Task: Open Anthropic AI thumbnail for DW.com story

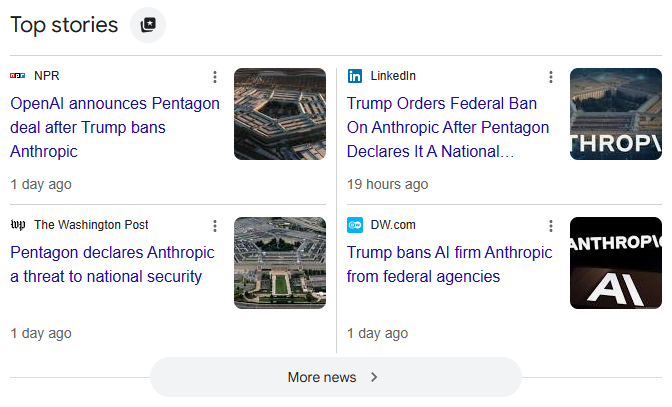Action: 615,263
